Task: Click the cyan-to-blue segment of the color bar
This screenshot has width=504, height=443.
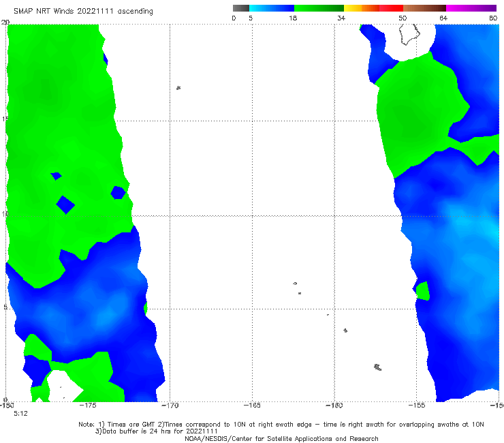Action: point(272,8)
